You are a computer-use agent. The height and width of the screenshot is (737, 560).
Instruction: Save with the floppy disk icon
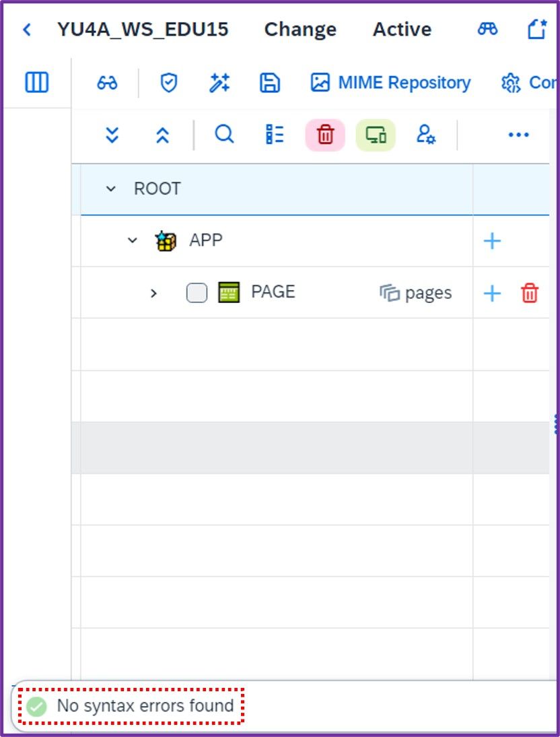click(x=270, y=83)
